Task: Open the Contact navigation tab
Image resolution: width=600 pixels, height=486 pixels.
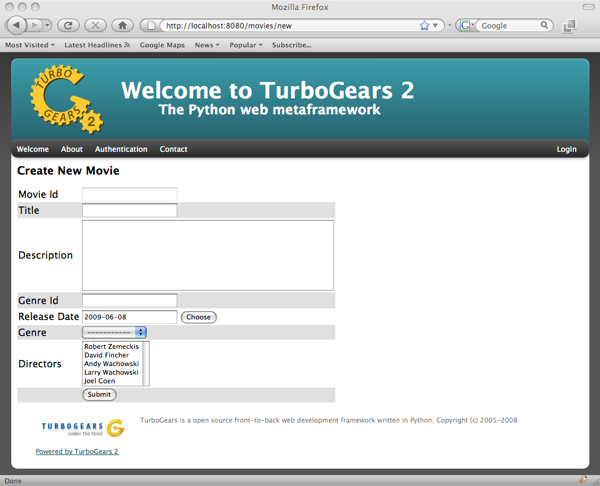Action: tap(173, 149)
